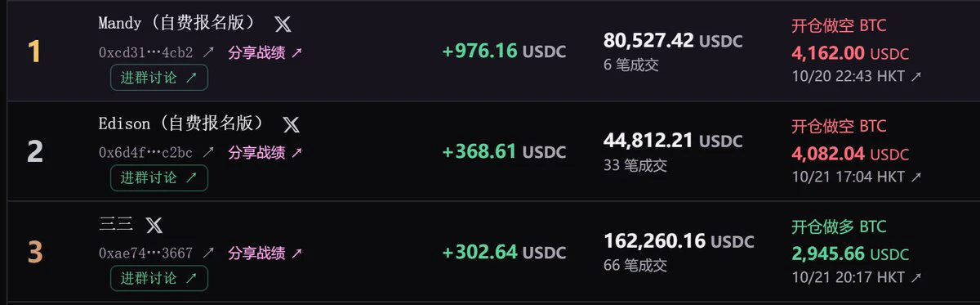This screenshot has width=980, height=305.
Task: Open trade link arrow at 10/21 17:04 HKT
Action: pos(916,177)
